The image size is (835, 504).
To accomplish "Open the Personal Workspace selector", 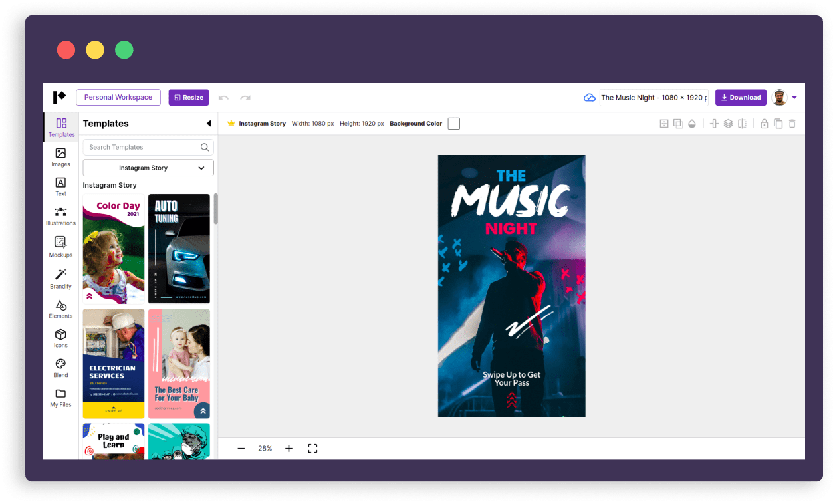I will (118, 98).
